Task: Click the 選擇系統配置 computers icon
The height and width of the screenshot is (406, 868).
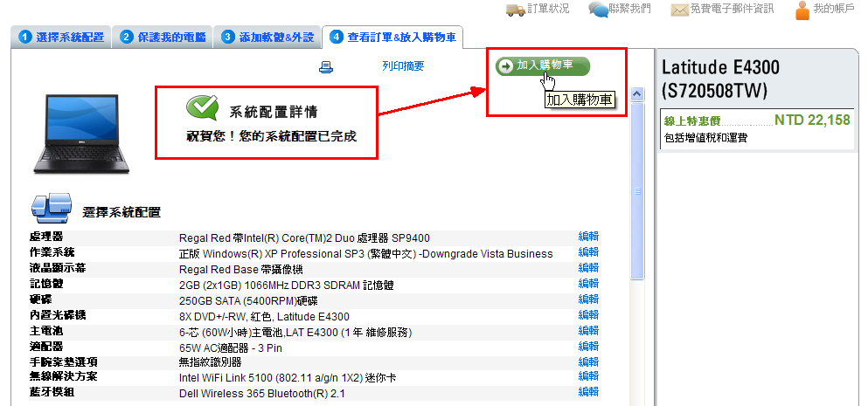Action: click(x=51, y=208)
